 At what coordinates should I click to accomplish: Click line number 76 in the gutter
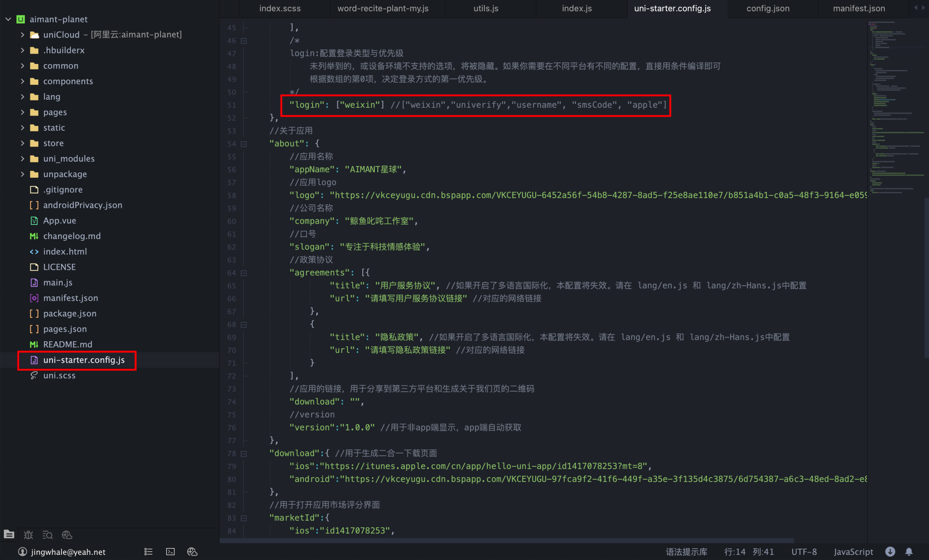tap(232, 428)
